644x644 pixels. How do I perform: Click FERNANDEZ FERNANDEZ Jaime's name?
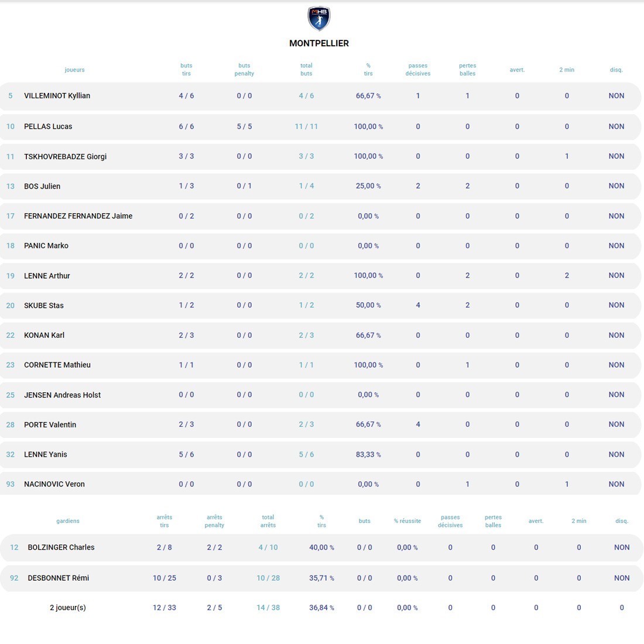tap(78, 216)
